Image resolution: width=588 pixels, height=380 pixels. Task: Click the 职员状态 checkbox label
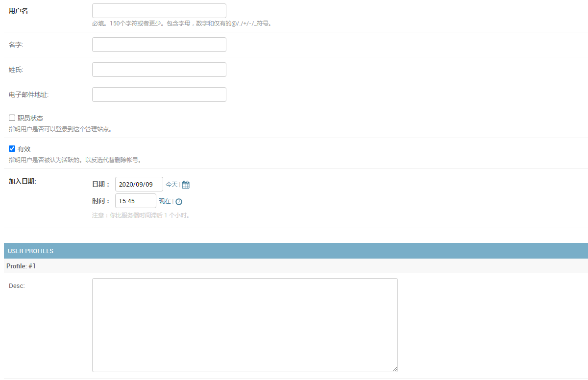30,118
